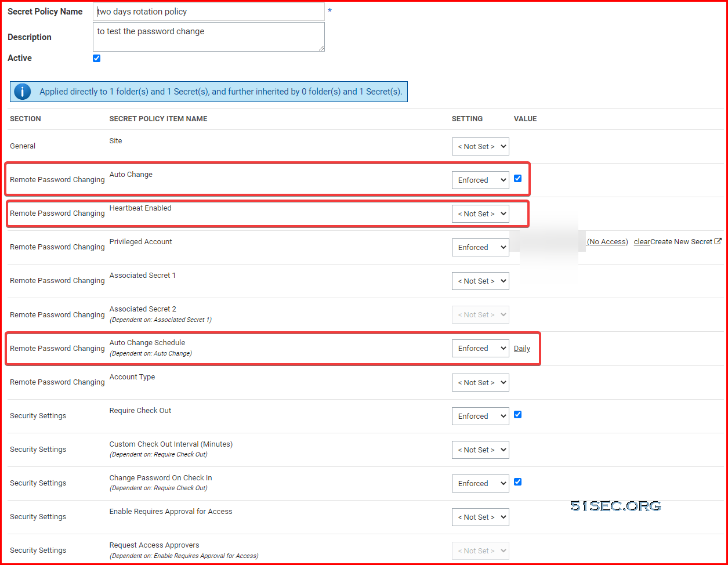Image resolution: width=728 pixels, height=565 pixels.
Task: Open the Site setting dropdown
Action: pyautogui.click(x=480, y=147)
